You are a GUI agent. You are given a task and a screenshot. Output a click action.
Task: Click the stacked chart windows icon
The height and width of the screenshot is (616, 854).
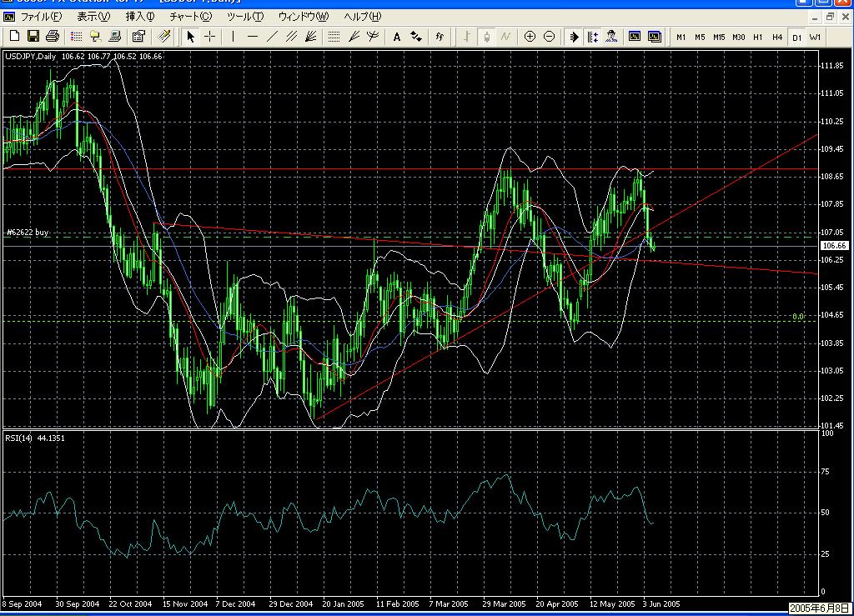pos(654,37)
